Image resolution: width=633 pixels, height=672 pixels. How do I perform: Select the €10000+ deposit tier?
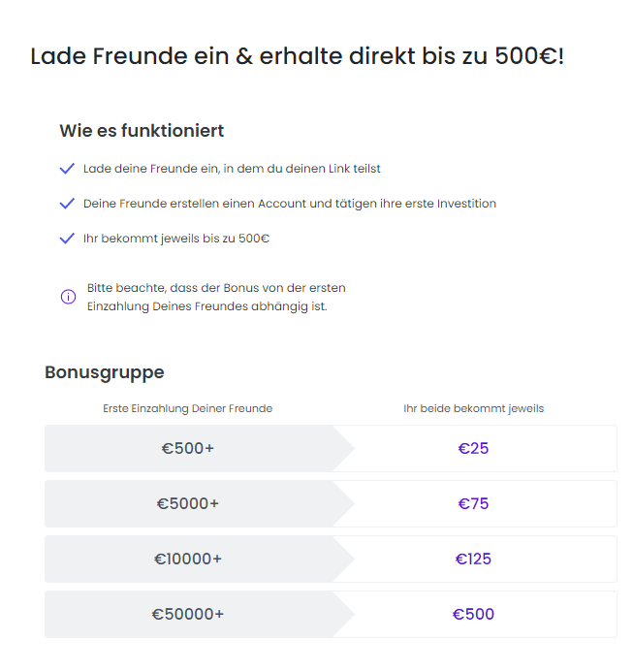point(188,559)
